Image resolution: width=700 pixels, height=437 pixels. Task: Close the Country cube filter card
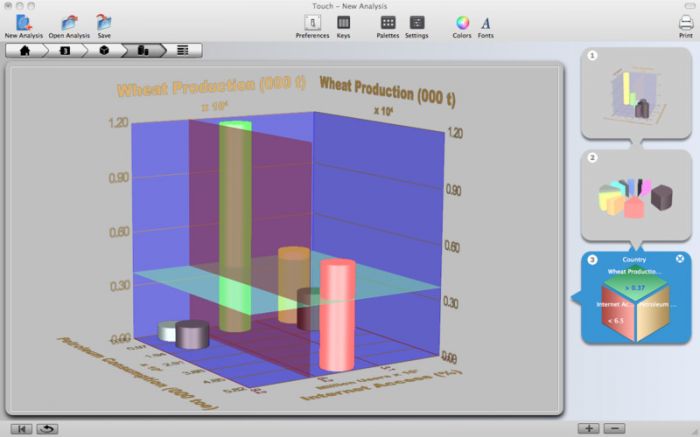click(679, 258)
